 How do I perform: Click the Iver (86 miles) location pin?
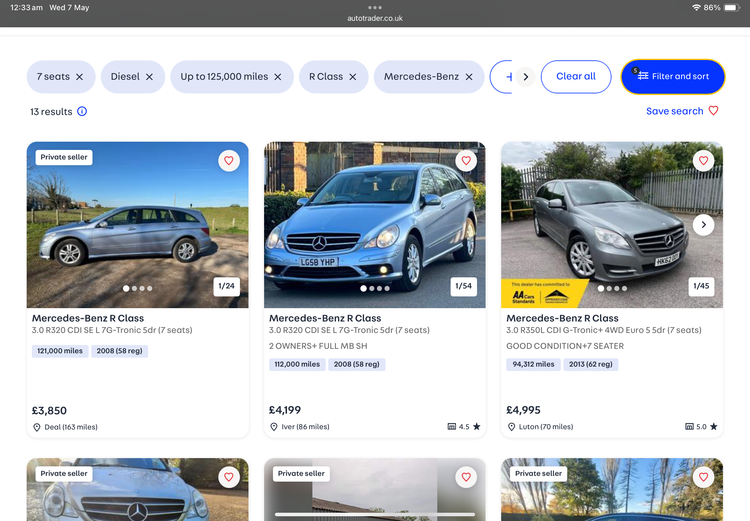point(274,427)
